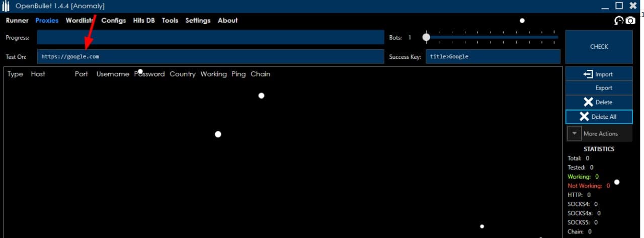The image size is (644, 238).
Task: Maximize the OpenBullet window
Action: (619, 6)
